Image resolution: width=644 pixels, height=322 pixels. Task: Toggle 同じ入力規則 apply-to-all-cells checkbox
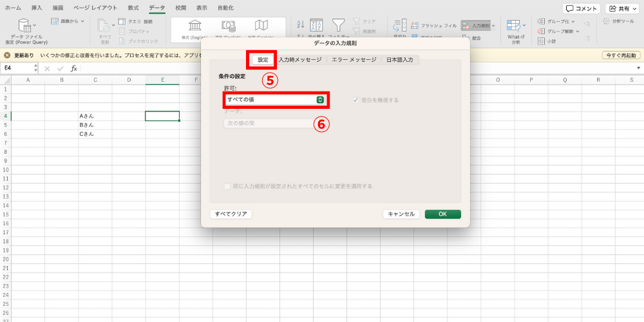point(227,186)
